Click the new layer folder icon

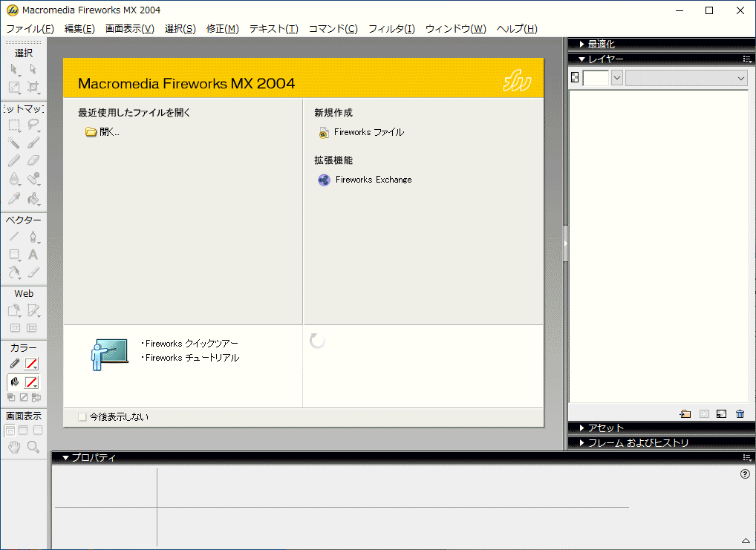point(685,414)
